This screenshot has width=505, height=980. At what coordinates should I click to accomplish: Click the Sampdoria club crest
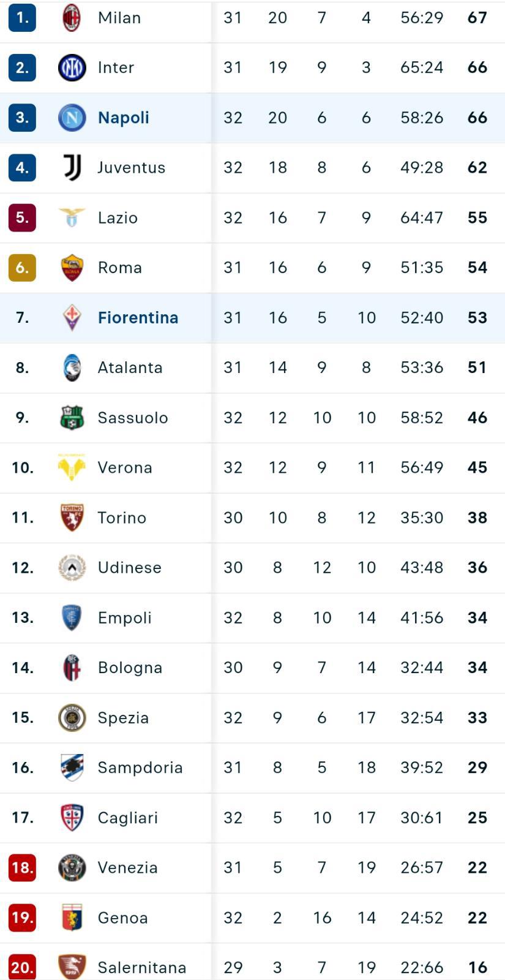point(72,767)
